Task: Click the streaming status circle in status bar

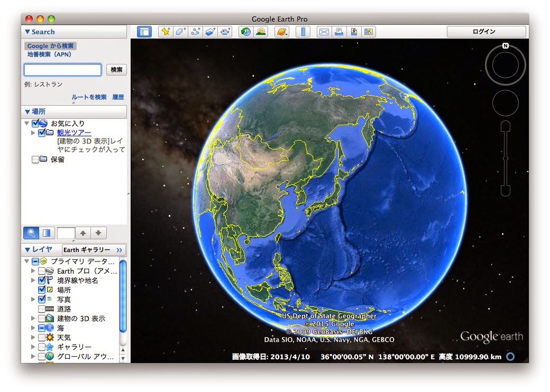Action: [511, 357]
